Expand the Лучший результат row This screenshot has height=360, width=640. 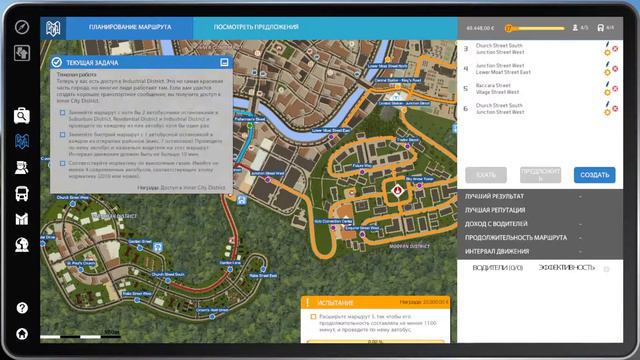pyautogui.click(x=540, y=196)
